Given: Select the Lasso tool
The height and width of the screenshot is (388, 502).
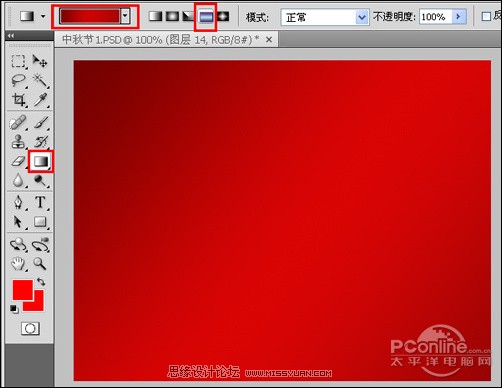Looking at the screenshot, I should pos(18,81).
